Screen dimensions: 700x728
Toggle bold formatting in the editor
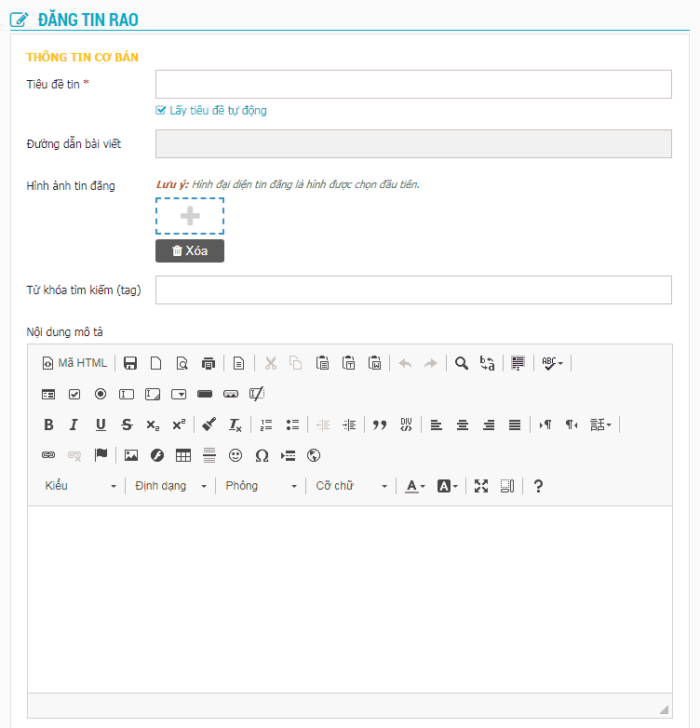[x=48, y=425]
